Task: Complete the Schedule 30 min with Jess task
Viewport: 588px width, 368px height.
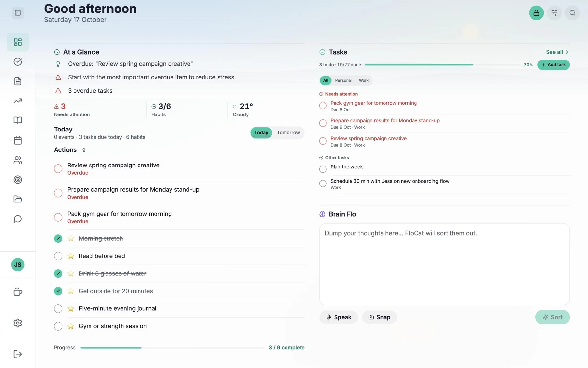Action: (x=323, y=184)
